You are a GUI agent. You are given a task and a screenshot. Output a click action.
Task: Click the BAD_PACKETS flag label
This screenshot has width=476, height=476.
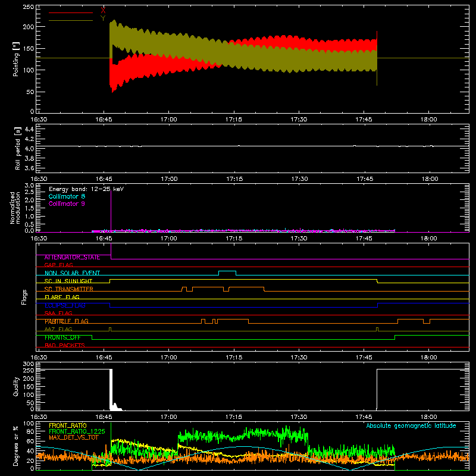[x=65, y=345]
